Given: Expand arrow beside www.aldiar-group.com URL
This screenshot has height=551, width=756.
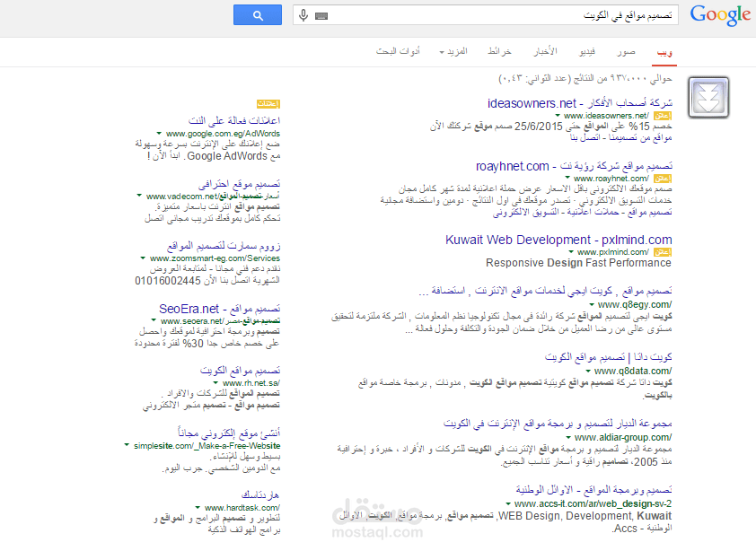Looking at the screenshot, I should pos(568,438).
